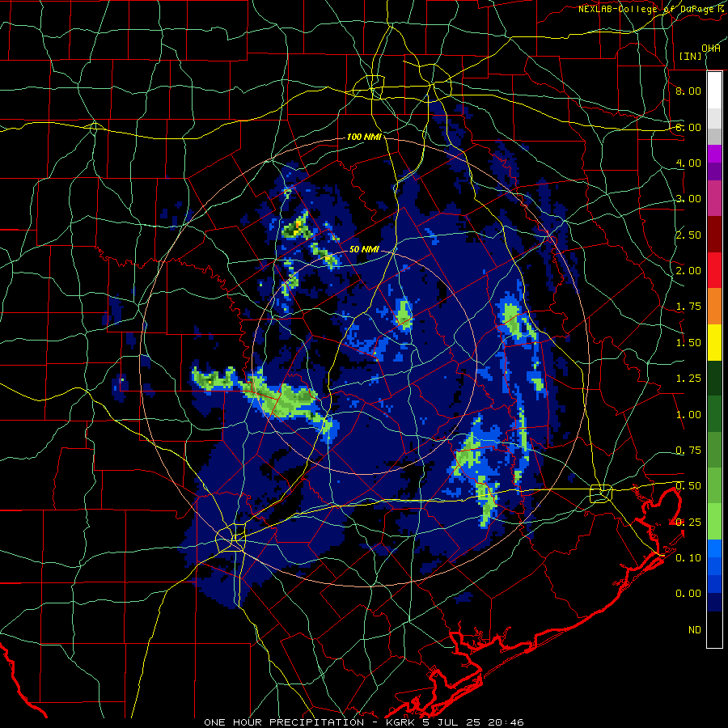728x728 pixels.
Task: Click the 0.10 legend value
Action: [688, 558]
